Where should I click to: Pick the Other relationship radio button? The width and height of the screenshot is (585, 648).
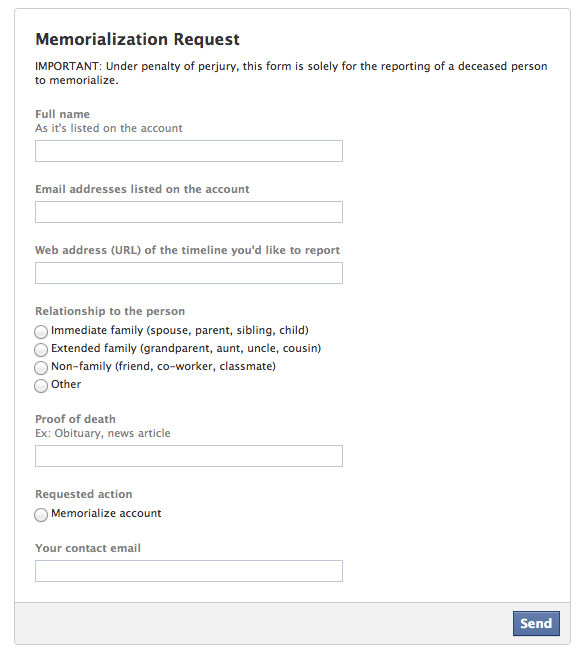click(41, 386)
